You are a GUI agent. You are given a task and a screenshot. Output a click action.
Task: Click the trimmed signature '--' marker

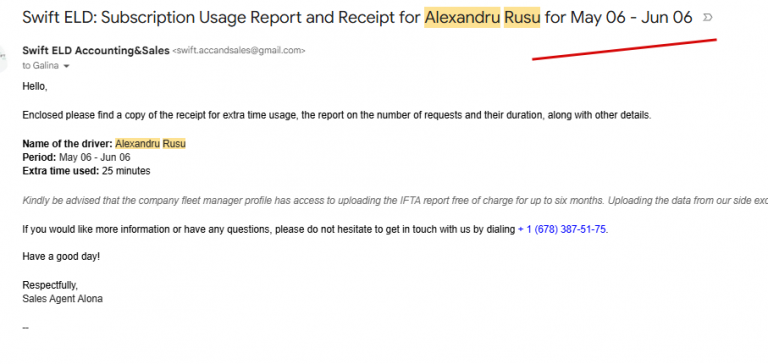(25, 328)
